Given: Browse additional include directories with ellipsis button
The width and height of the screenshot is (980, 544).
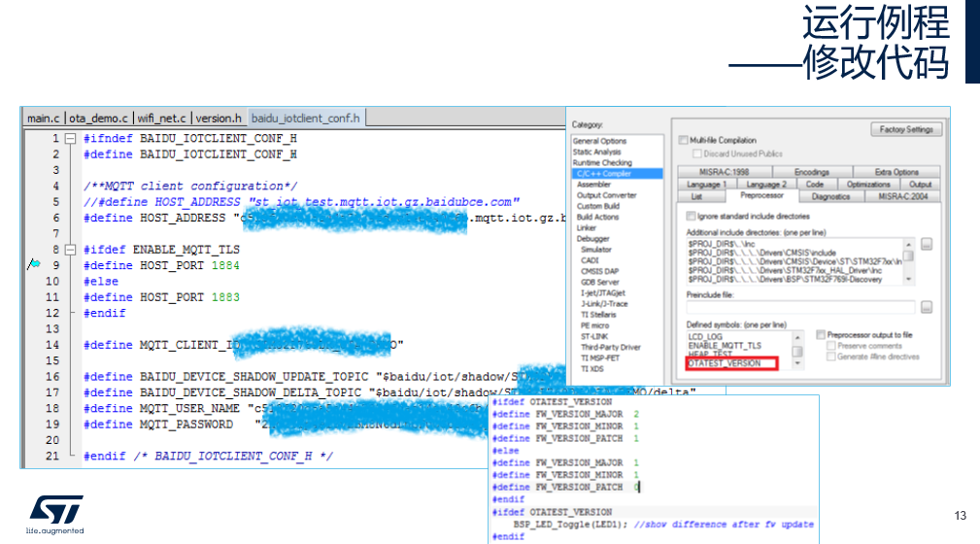Looking at the screenshot, I should click(x=927, y=245).
